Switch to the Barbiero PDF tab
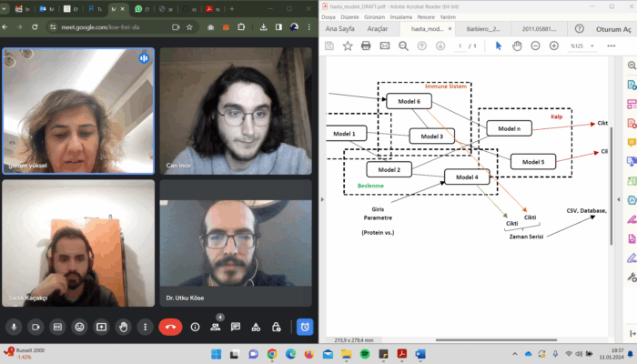Screen dimensions: 637x364 pos(484,28)
